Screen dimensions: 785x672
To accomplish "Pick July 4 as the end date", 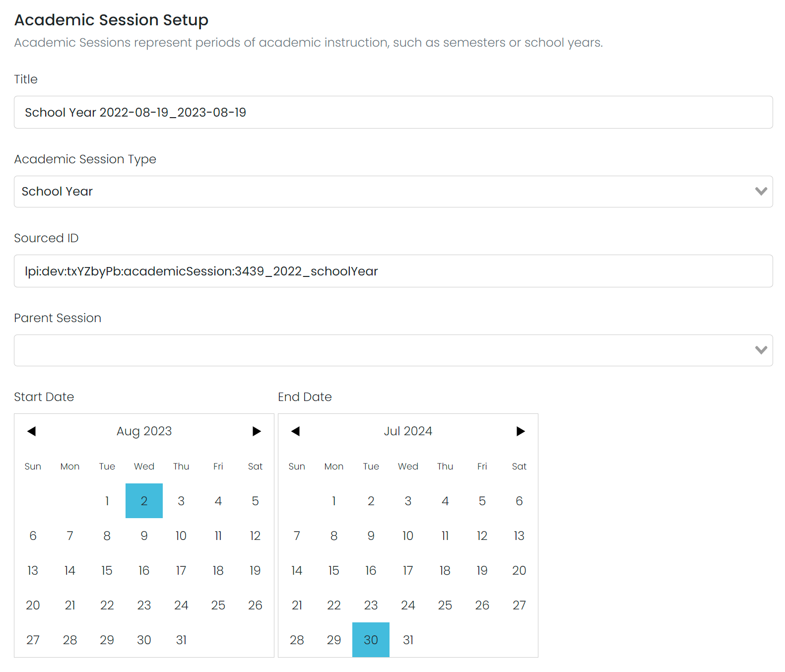I will pos(445,501).
